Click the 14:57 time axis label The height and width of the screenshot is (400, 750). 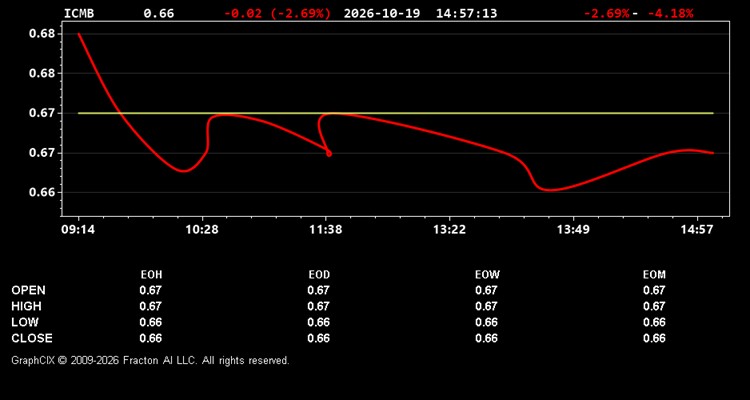[697, 230]
